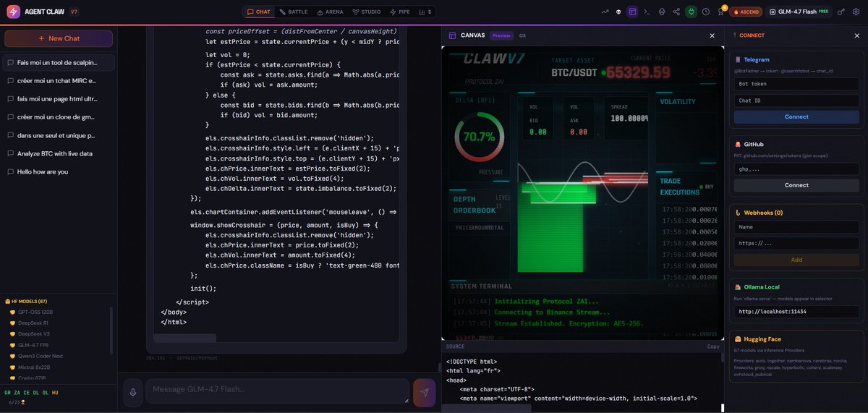Open chat 'dans une seul et unique p...'
Image resolution: width=868 pixels, height=413 pixels.
coord(59,135)
